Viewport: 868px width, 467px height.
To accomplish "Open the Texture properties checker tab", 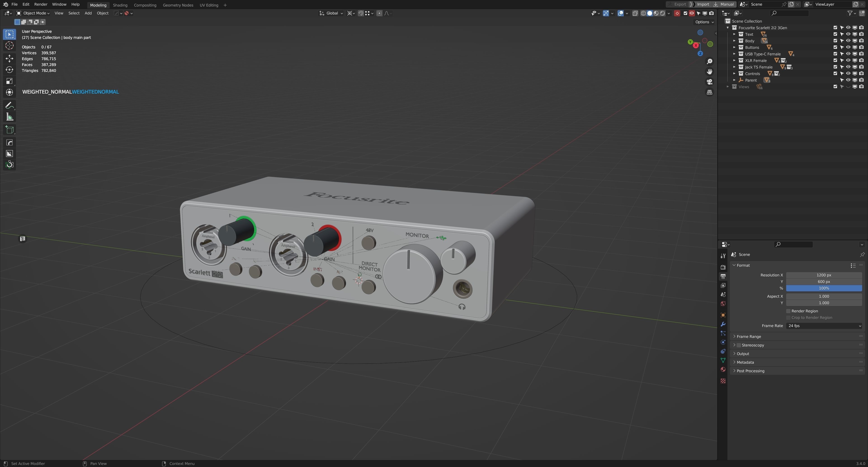I will [723, 381].
